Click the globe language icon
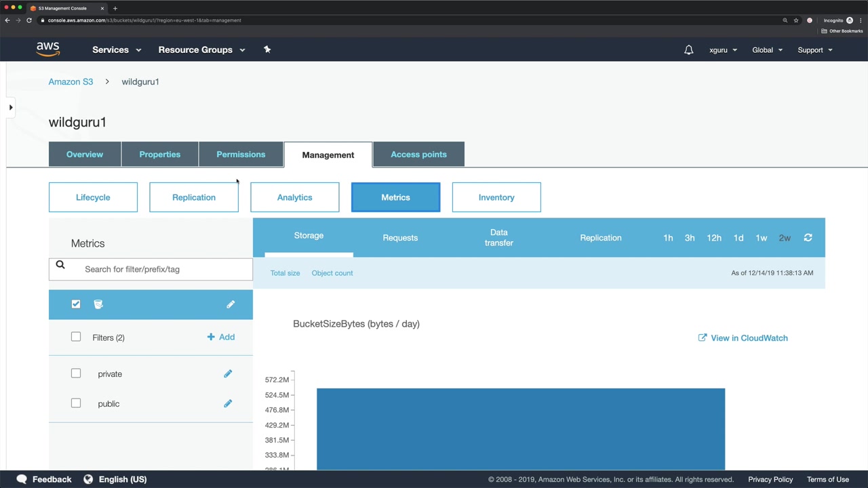868x488 pixels. coord(88,479)
